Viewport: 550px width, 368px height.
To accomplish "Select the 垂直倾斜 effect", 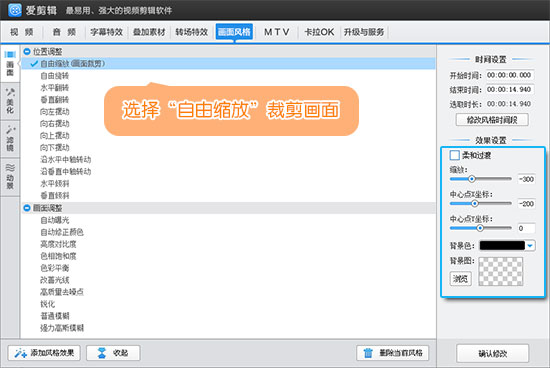I will [55, 195].
